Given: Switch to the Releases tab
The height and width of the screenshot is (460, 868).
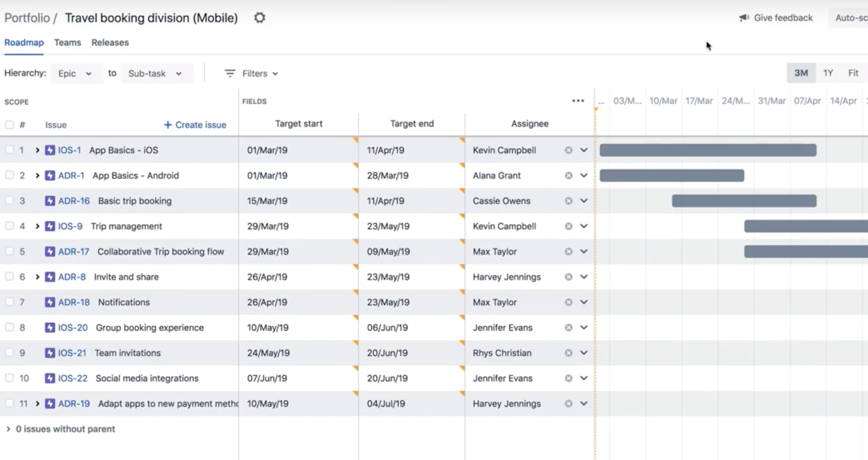Looking at the screenshot, I should [x=110, y=43].
